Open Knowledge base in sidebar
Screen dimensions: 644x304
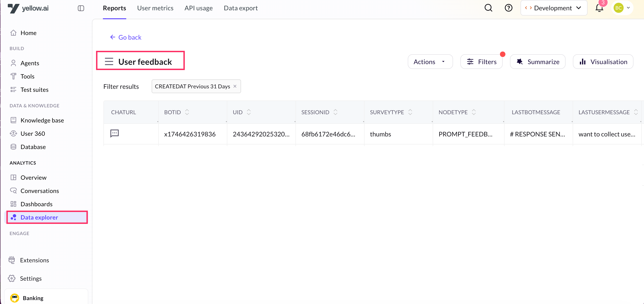click(x=42, y=120)
